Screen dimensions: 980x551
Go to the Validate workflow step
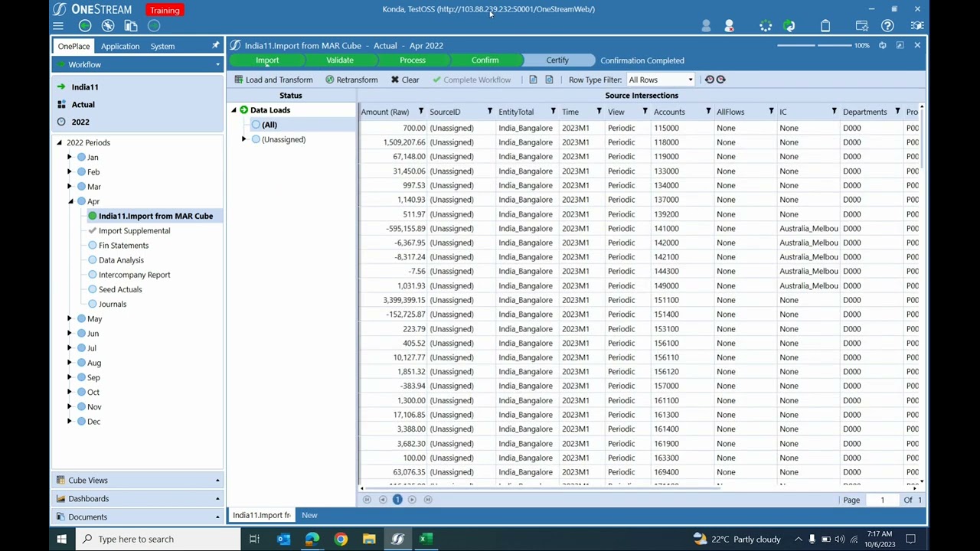[340, 60]
